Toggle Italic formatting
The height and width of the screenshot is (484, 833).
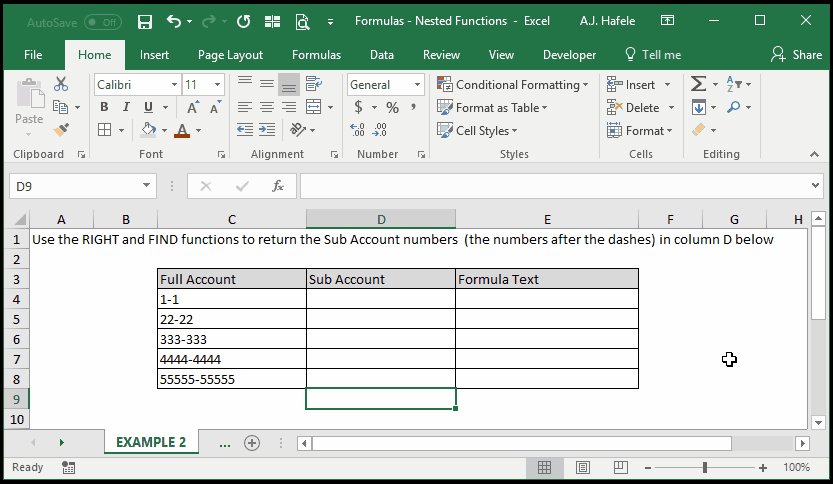(x=126, y=107)
